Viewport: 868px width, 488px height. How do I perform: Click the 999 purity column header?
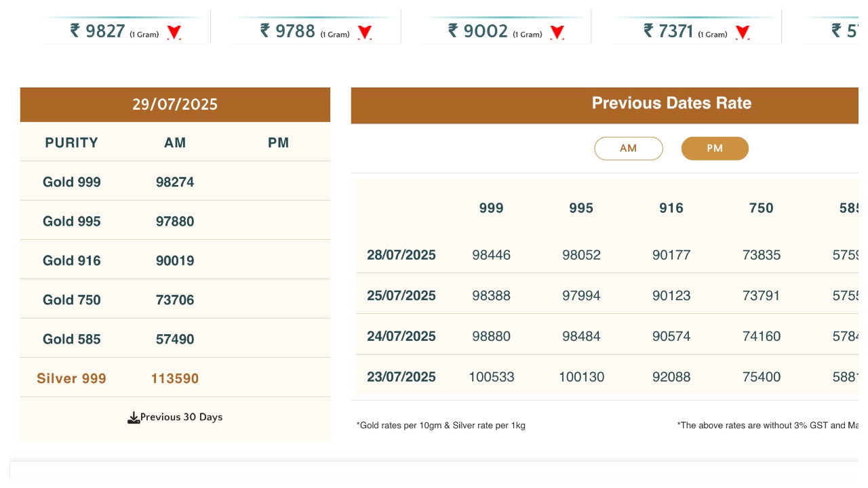[x=491, y=208]
